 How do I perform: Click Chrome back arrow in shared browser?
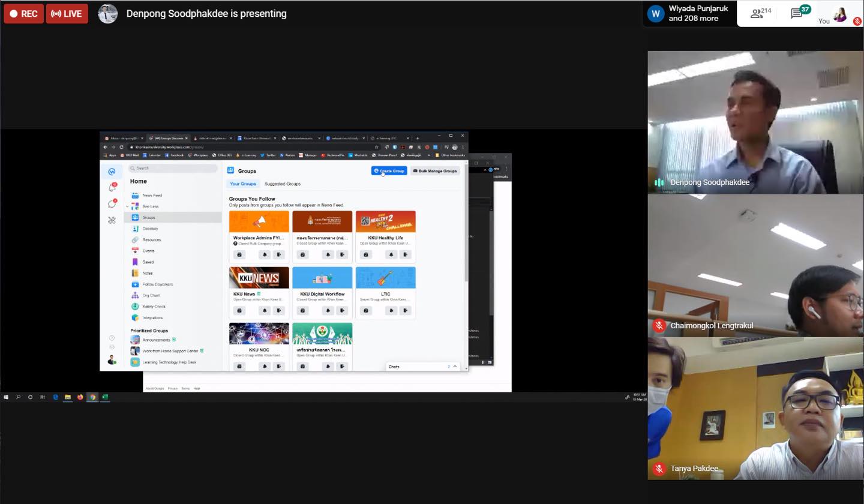pos(106,147)
